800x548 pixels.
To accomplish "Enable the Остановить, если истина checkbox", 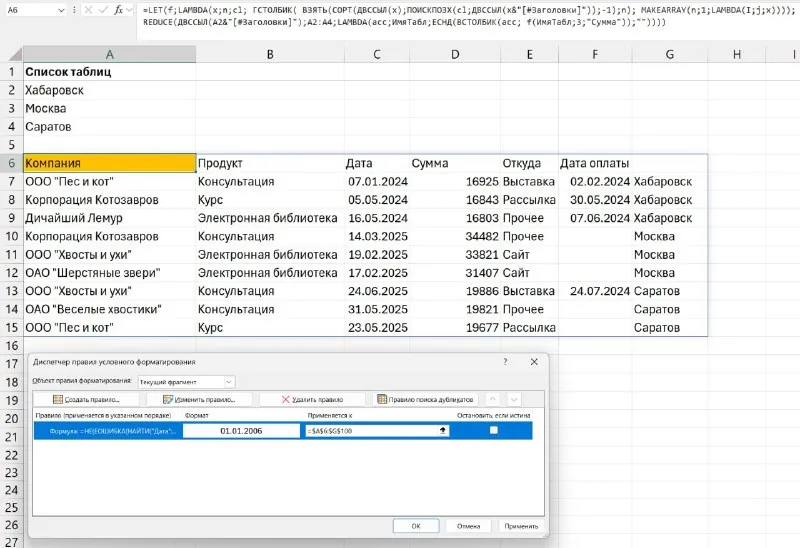I will (x=493, y=431).
